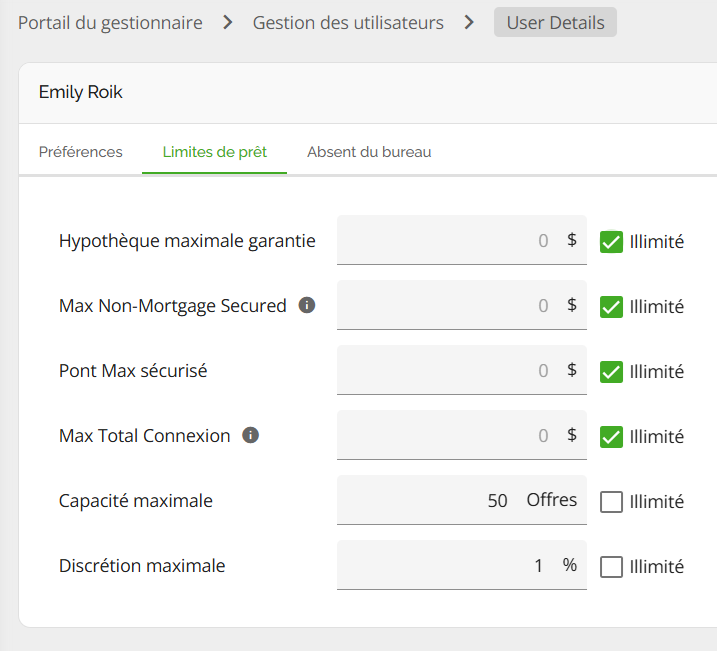Focus the Capacité maximale Offres field

[x=462, y=500]
